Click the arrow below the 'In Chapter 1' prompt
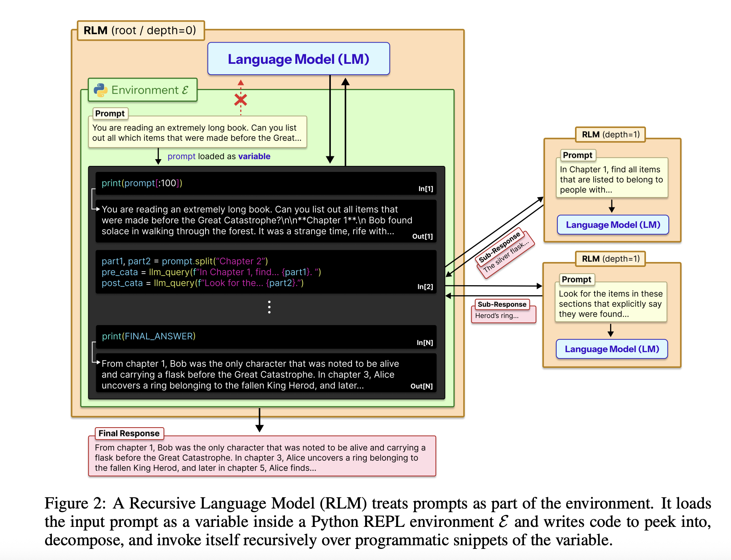 pos(612,206)
